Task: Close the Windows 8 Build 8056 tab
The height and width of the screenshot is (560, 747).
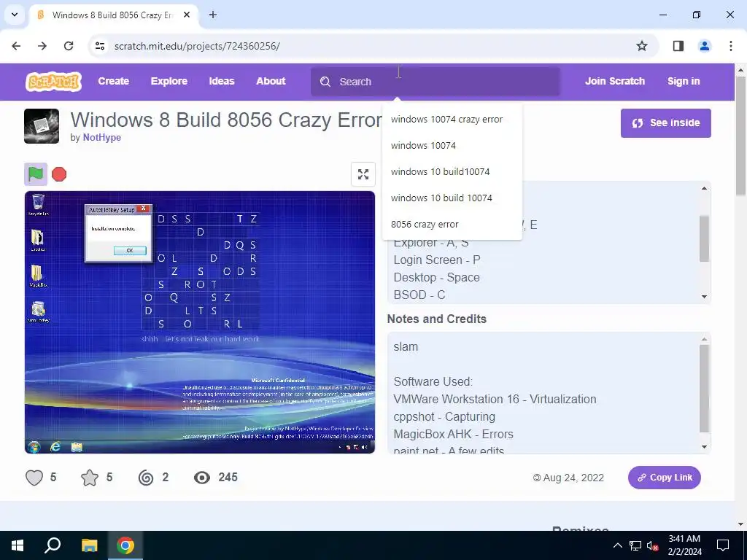Action: click(x=187, y=15)
